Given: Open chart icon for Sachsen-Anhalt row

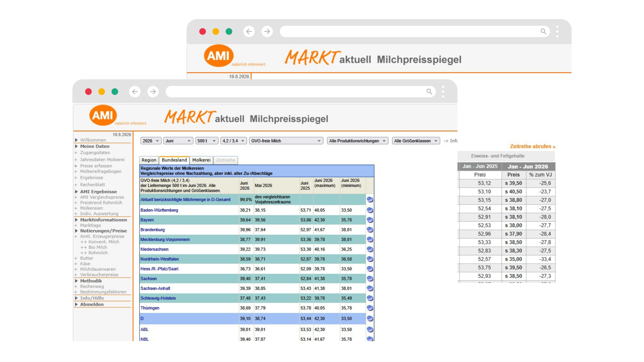Looking at the screenshot, I should pos(370,288).
